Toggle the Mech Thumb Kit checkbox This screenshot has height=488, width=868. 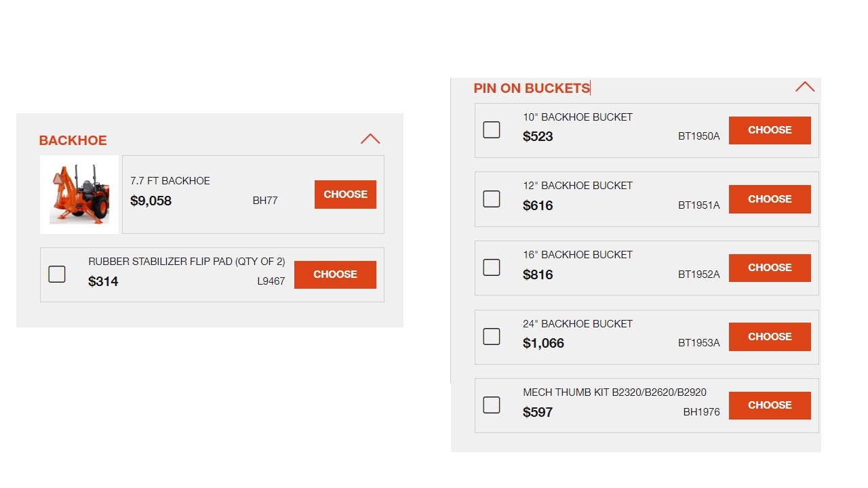[x=492, y=405]
